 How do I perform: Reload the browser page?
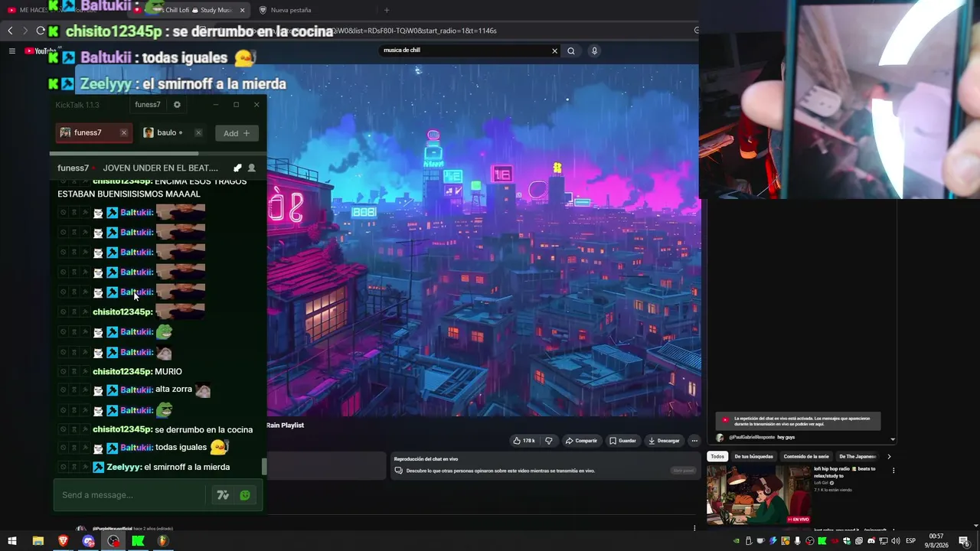click(x=41, y=31)
